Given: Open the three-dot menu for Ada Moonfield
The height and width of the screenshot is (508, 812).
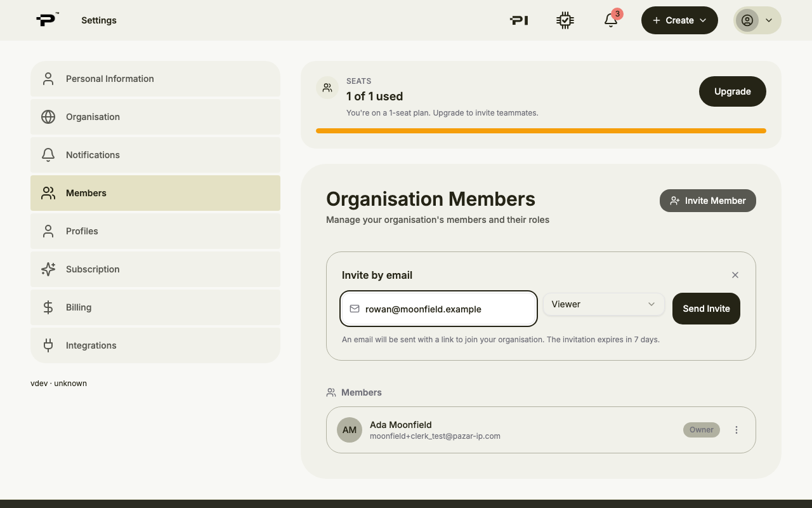Looking at the screenshot, I should point(737,430).
